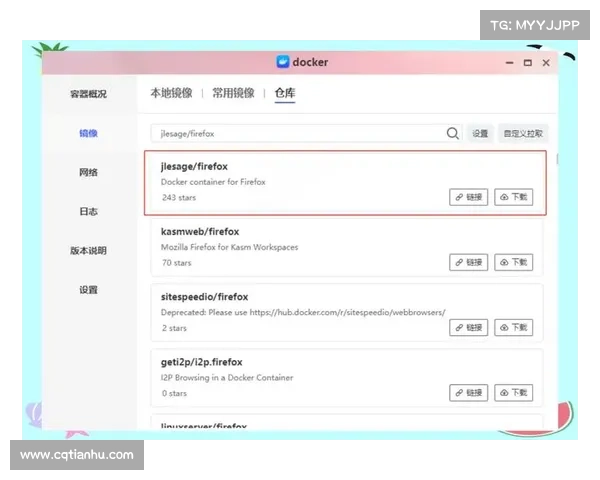This screenshot has height=480, width=600.
Task: Open the 容器概况 sidebar section
Action: point(88,94)
